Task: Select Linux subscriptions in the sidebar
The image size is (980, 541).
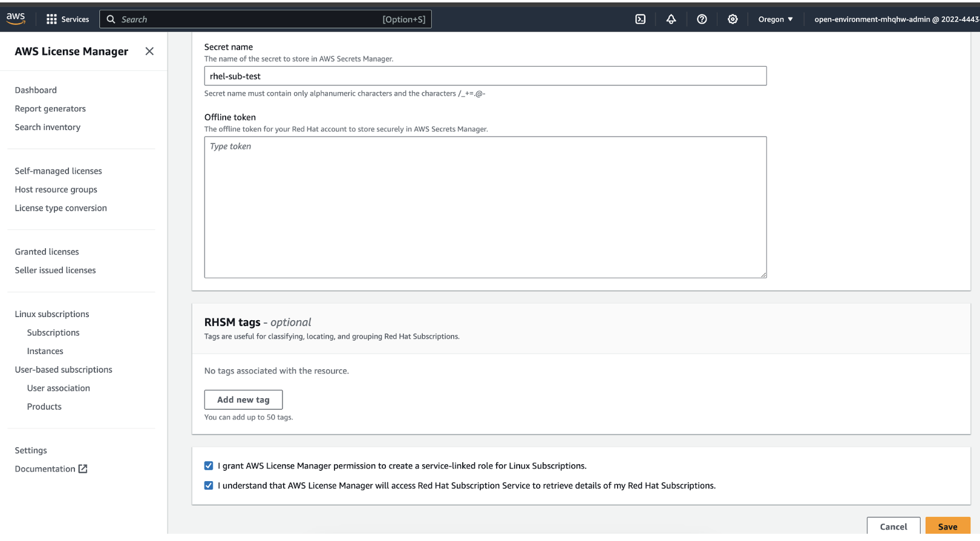Action: click(52, 314)
